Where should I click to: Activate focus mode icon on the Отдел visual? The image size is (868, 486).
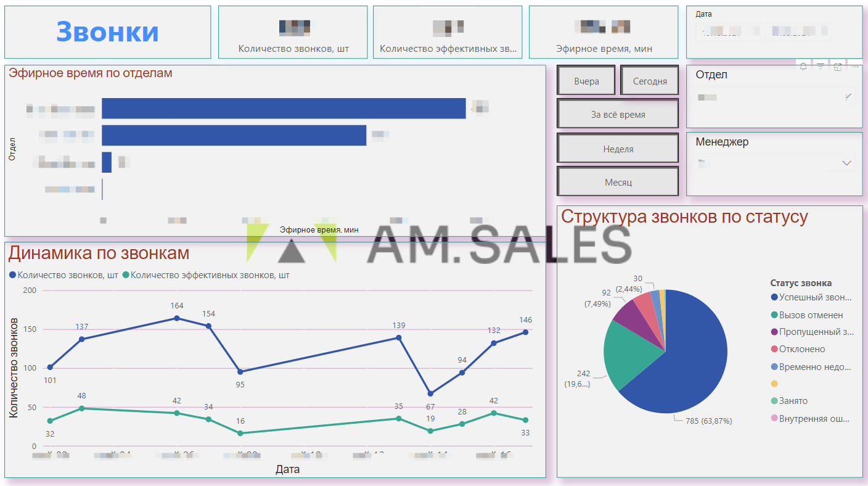pyautogui.click(x=838, y=67)
